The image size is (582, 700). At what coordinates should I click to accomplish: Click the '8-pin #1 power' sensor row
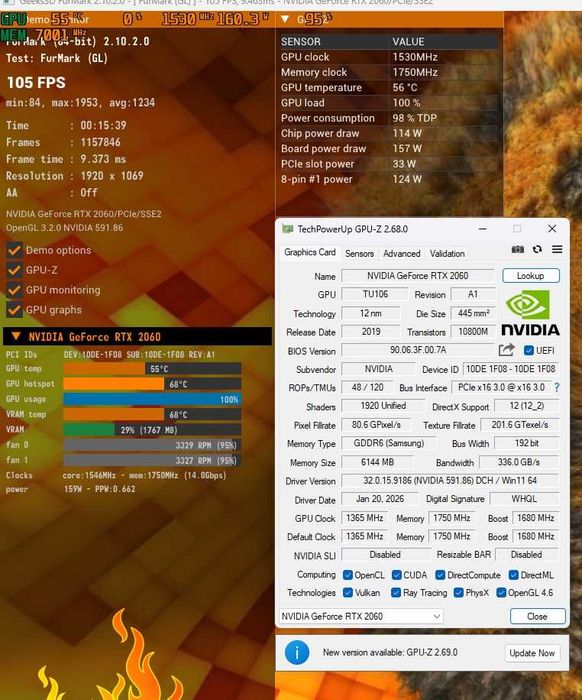point(388,179)
